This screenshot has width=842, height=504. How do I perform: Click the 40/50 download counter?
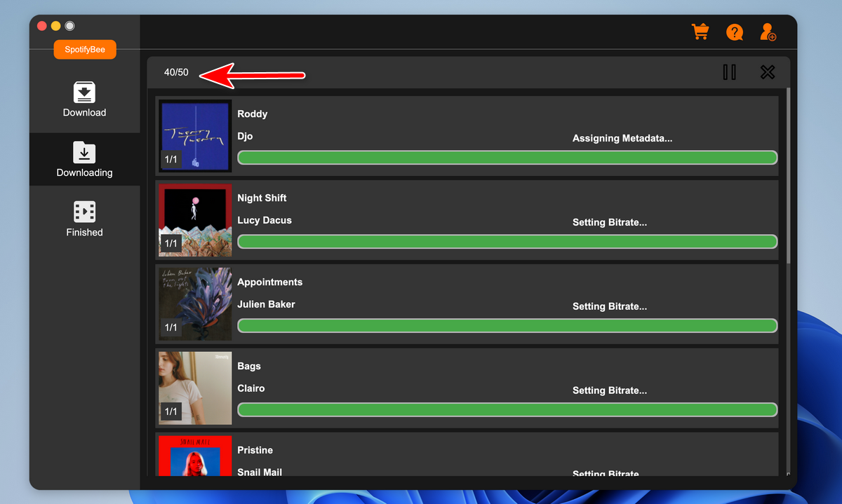(176, 72)
